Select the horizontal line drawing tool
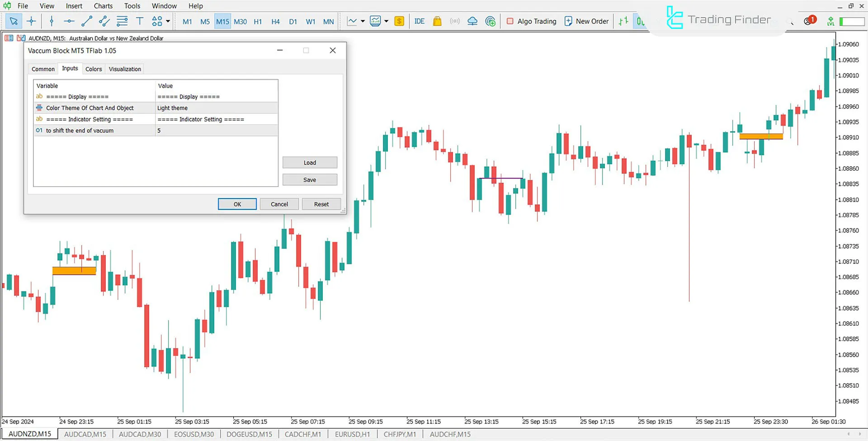 69,21
